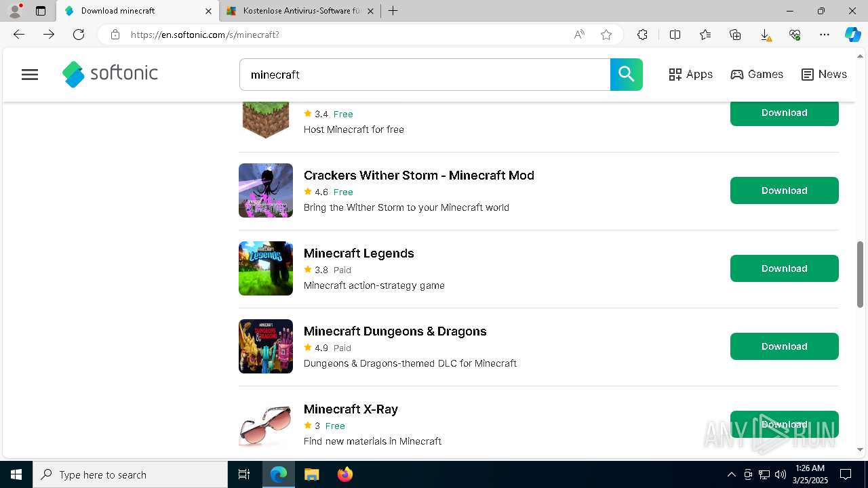Click the Dungeons & Dragons thumbnail
Viewport: 868px width, 488px height.
pos(266,346)
